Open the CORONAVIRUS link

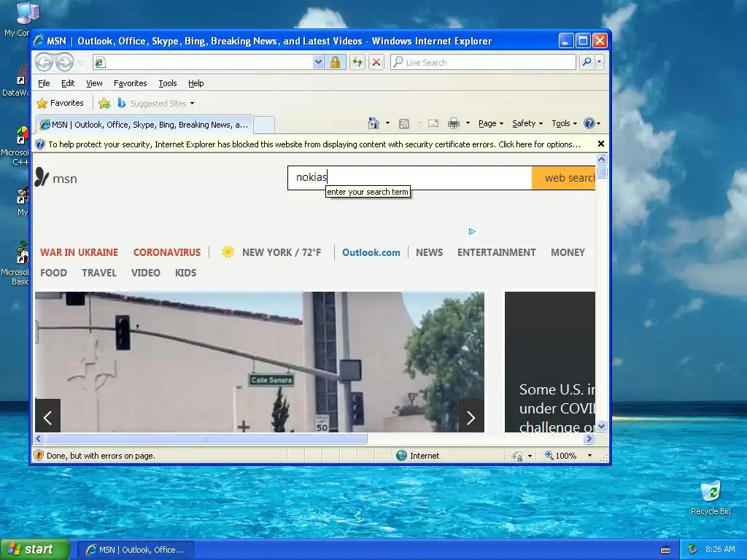(167, 252)
